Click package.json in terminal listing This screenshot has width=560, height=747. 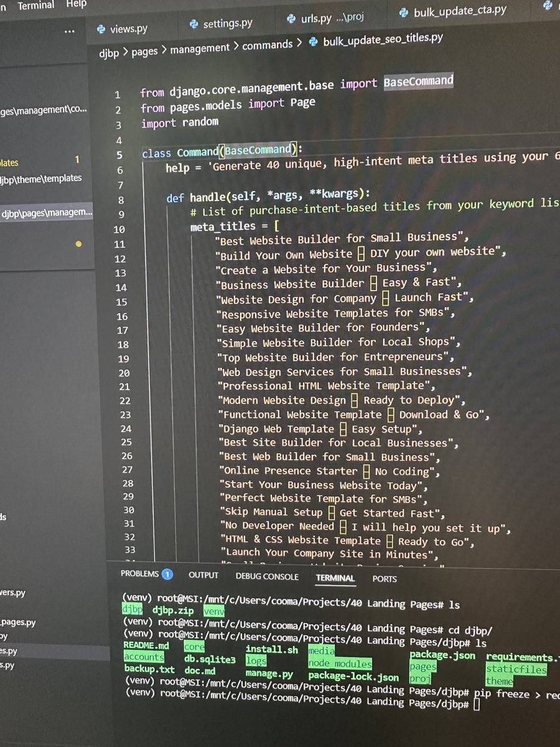[x=442, y=655]
